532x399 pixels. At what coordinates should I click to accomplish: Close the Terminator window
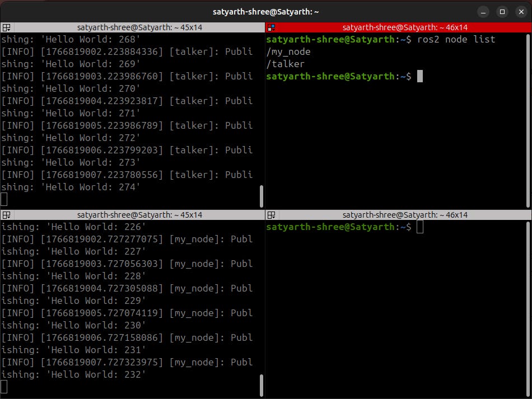click(x=521, y=12)
